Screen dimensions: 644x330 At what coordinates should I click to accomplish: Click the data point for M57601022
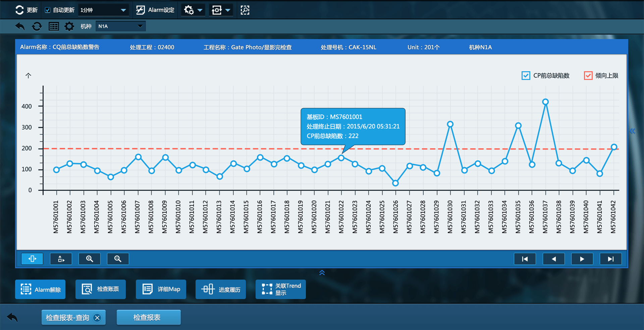(341, 158)
